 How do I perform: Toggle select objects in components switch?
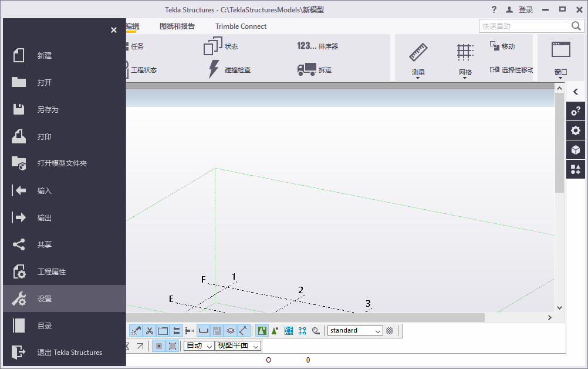pos(302,331)
